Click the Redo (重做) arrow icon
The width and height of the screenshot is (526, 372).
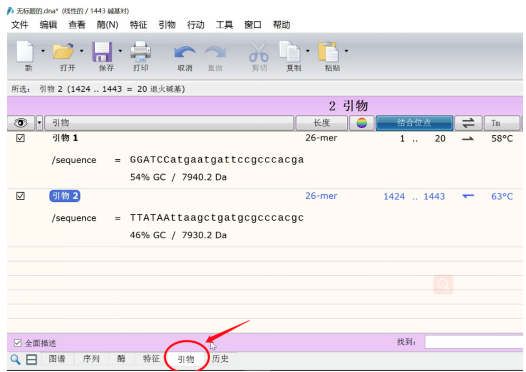click(215, 53)
